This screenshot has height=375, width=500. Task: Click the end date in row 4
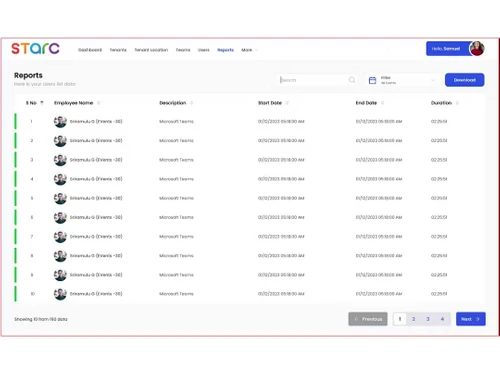[x=379, y=179]
